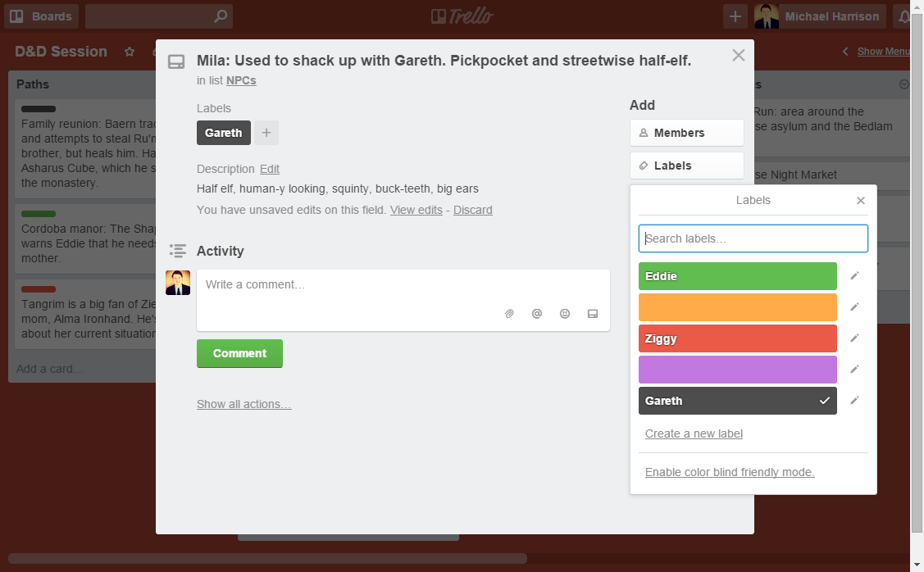
Task: Open the emoji picker in the comment box
Action: click(x=565, y=313)
